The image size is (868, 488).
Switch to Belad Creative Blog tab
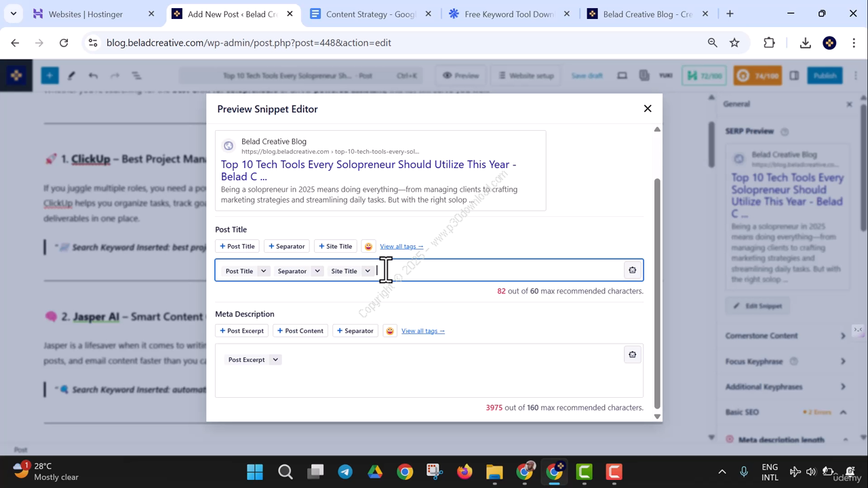648,14
